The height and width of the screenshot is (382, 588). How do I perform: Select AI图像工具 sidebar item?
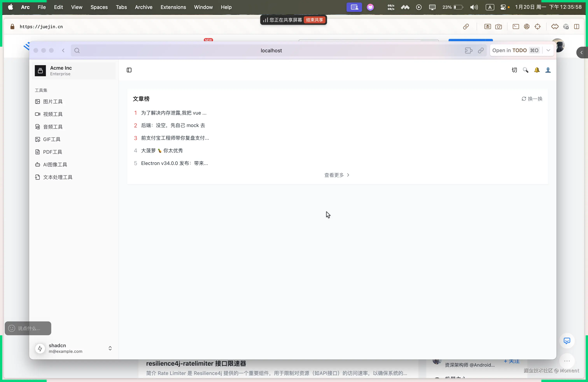[55, 165]
